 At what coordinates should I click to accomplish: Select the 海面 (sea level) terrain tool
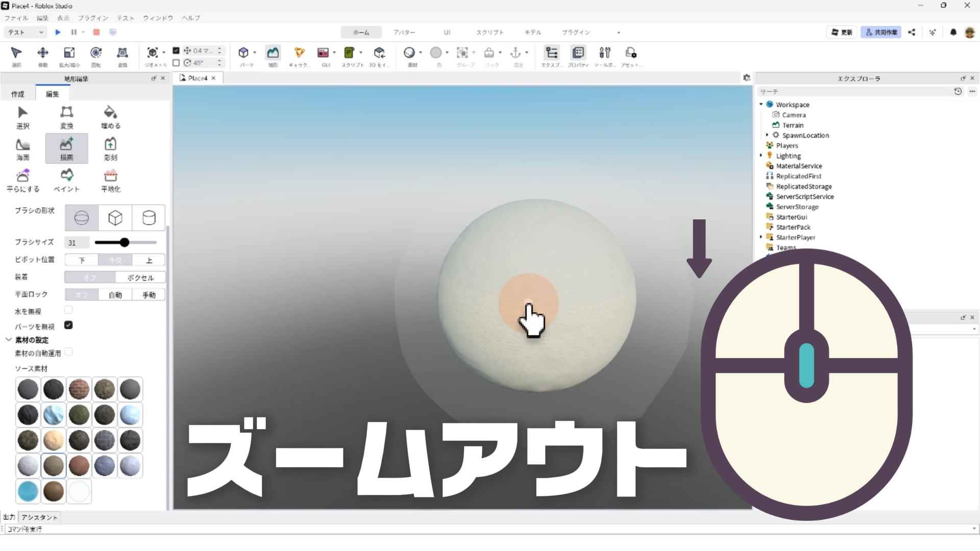(22, 148)
